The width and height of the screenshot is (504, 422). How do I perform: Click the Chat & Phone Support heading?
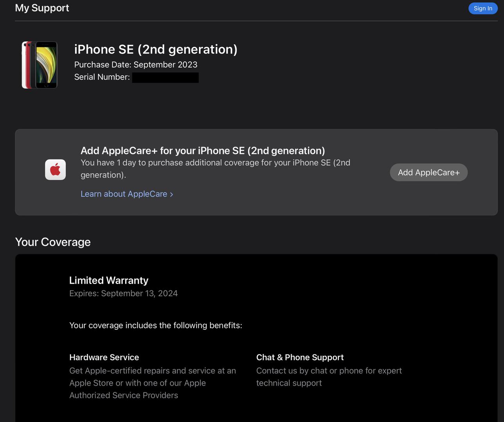click(x=300, y=357)
